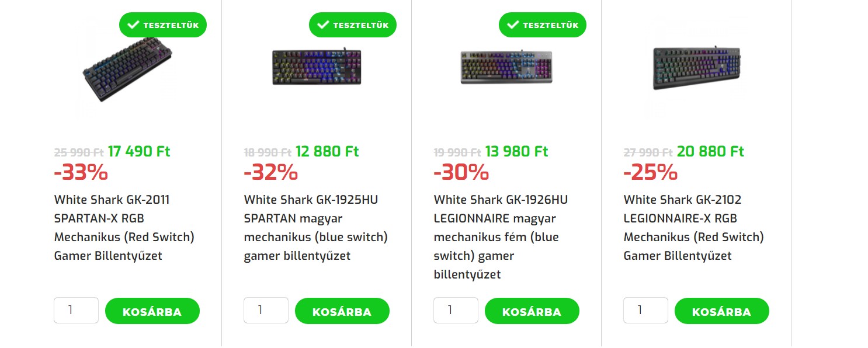
Task: Click the GK-1926HU LEGIONNAIRE keyboard image
Action: (506, 67)
